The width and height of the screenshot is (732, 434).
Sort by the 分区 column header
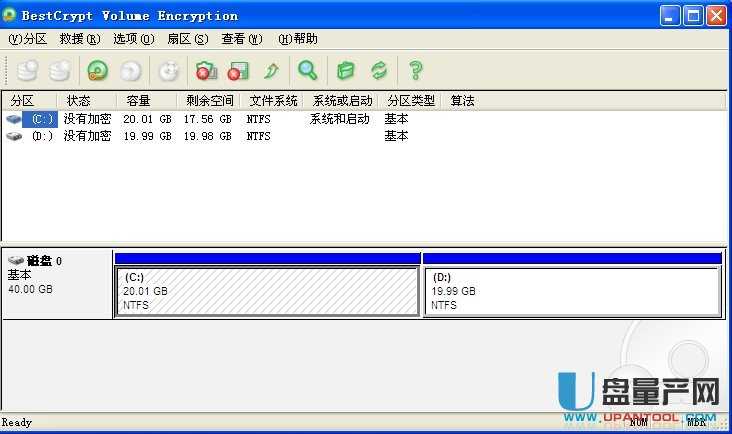click(x=29, y=101)
